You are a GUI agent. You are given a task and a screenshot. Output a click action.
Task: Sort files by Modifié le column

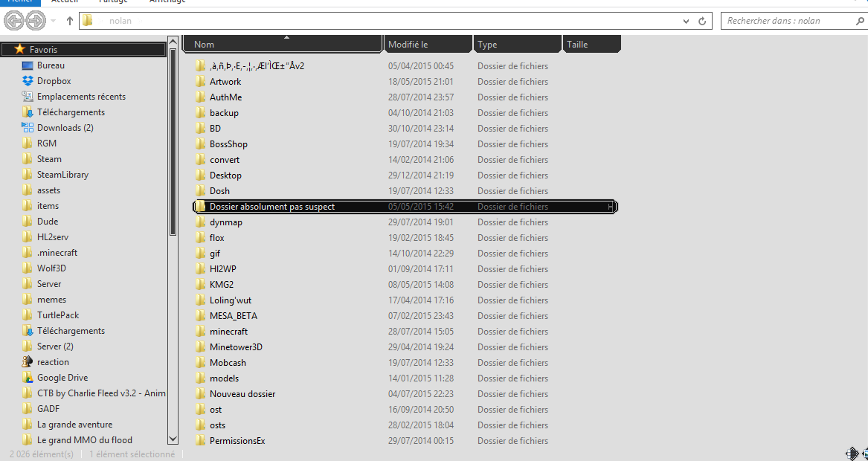[x=428, y=45]
